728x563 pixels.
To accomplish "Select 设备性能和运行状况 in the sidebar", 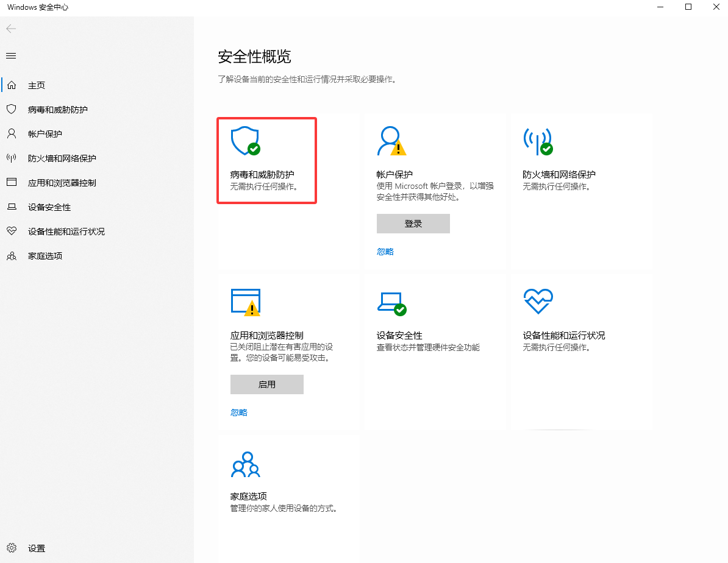I will [66, 232].
